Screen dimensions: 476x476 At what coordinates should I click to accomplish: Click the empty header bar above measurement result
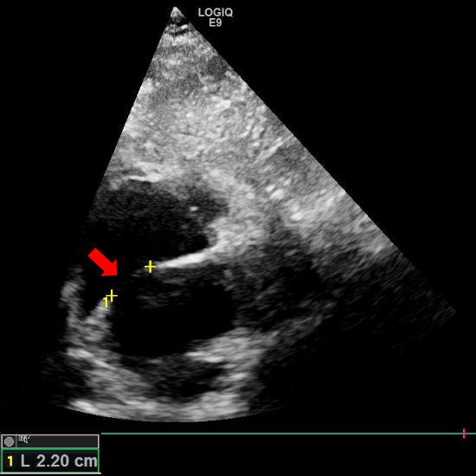(50, 441)
